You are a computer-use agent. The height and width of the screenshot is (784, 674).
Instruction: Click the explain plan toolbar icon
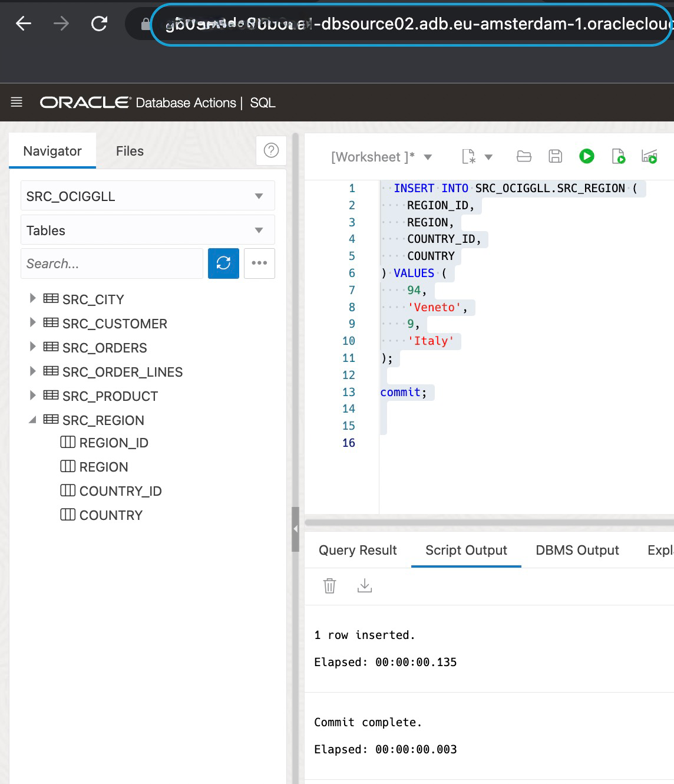pyautogui.click(x=649, y=156)
